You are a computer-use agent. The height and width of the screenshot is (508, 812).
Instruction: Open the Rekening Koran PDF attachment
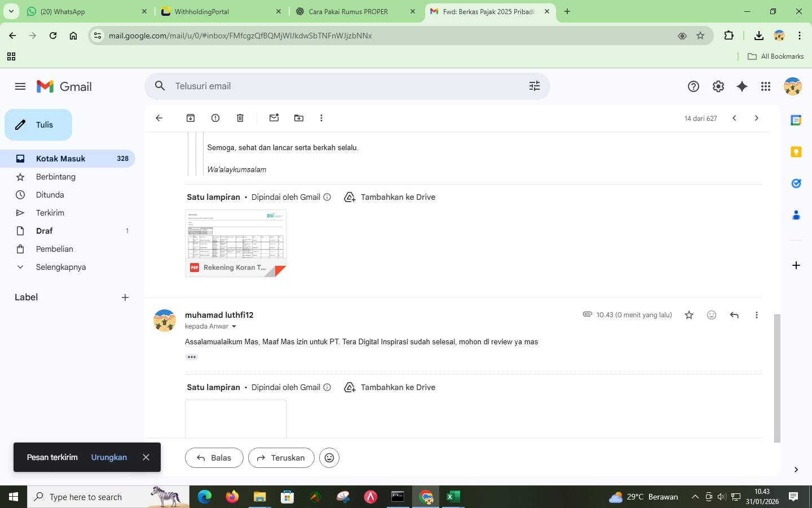click(x=235, y=243)
